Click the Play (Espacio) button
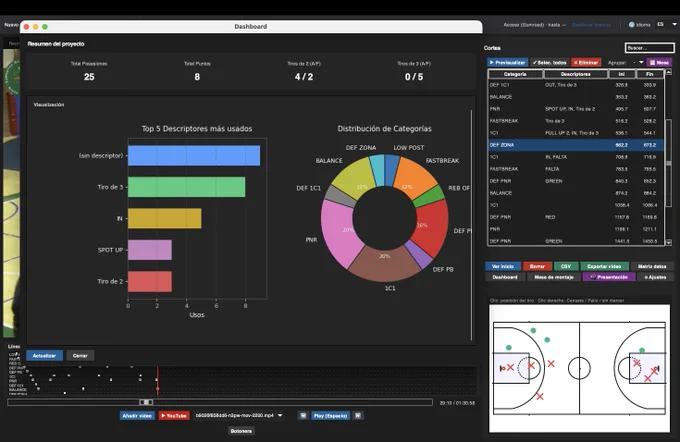The width and height of the screenshot is (680, 442). 330,416
